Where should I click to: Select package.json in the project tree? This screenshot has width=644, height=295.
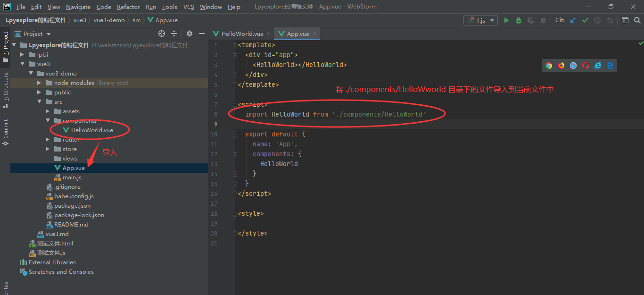(x=72, y=205)
